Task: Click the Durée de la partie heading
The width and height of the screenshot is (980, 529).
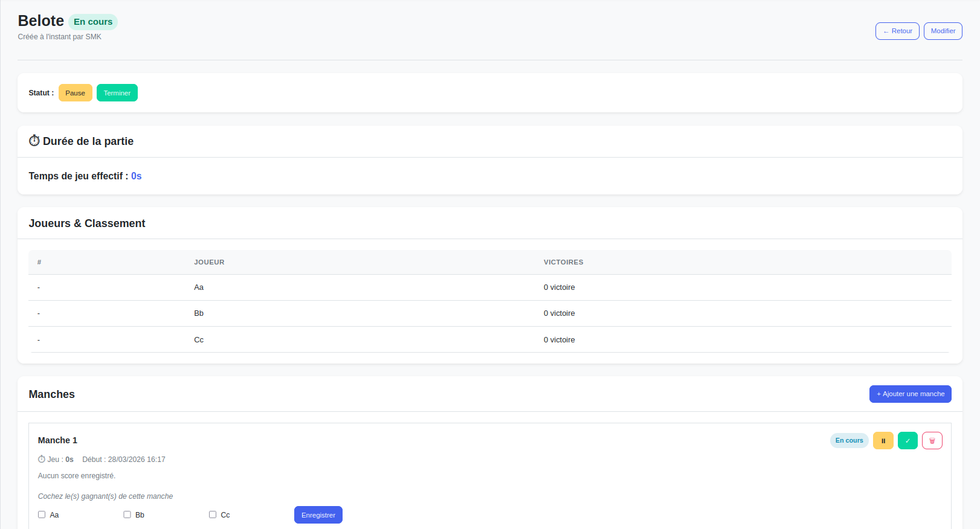Action: tap(81, 141)
